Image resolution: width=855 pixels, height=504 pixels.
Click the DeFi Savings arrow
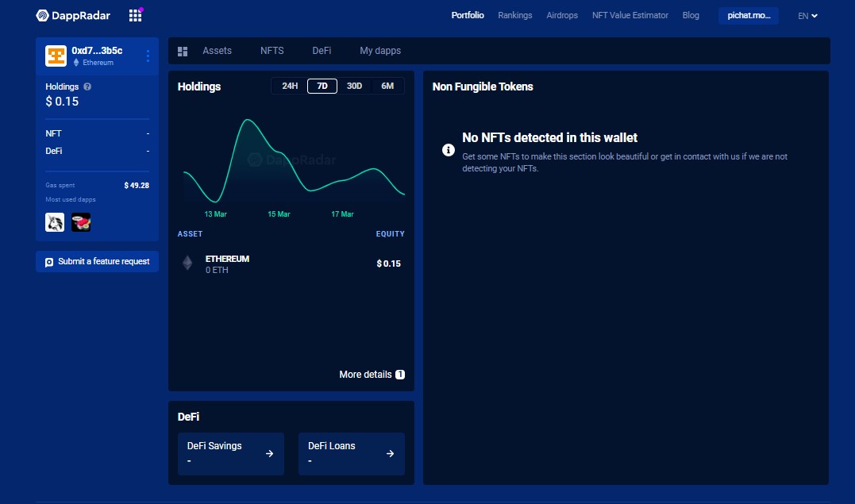(269, 454)
